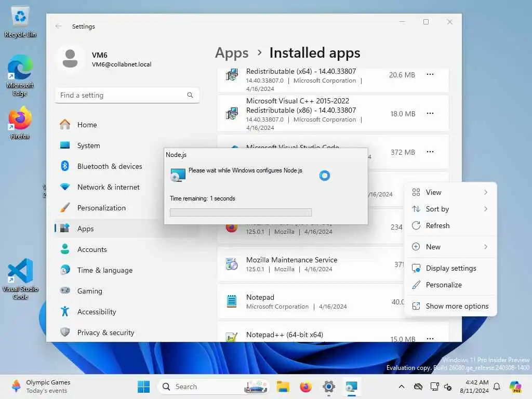
Task: Click Notepad app name text
Action: pyautogui.click(x=260, y=297)
